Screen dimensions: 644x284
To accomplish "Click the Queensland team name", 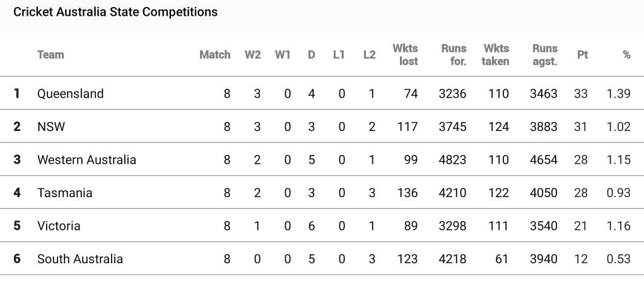I will pos(70,94).
